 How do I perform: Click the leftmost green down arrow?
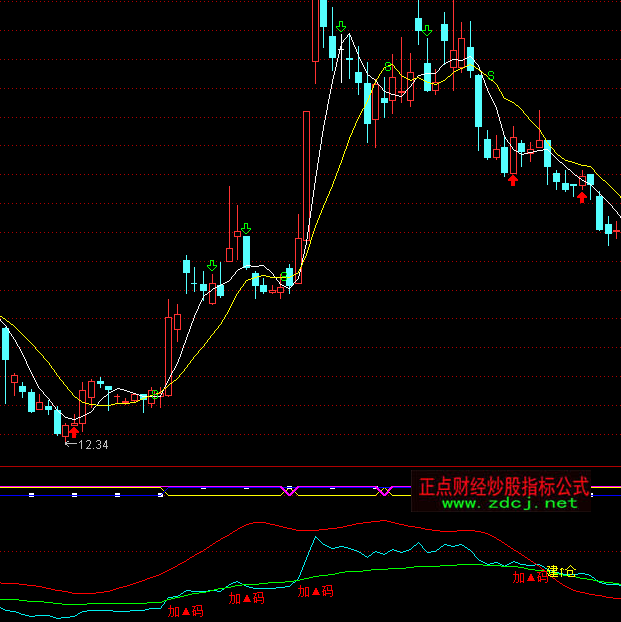click(212, 265)
